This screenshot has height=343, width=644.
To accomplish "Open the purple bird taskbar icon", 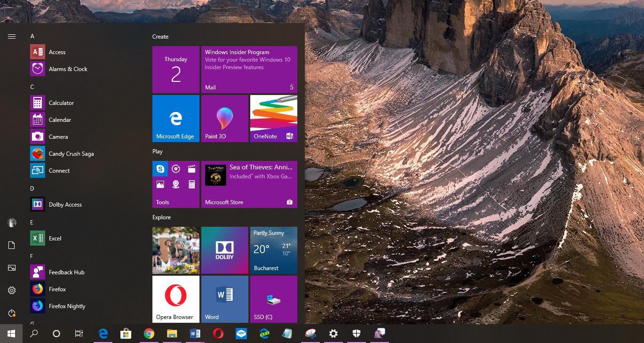I will tap(379, 334).
